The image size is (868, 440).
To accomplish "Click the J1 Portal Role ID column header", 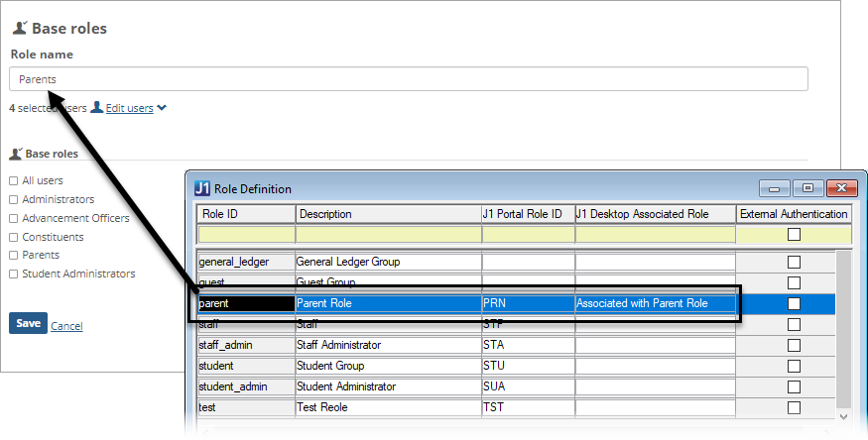I will [527, 214].
